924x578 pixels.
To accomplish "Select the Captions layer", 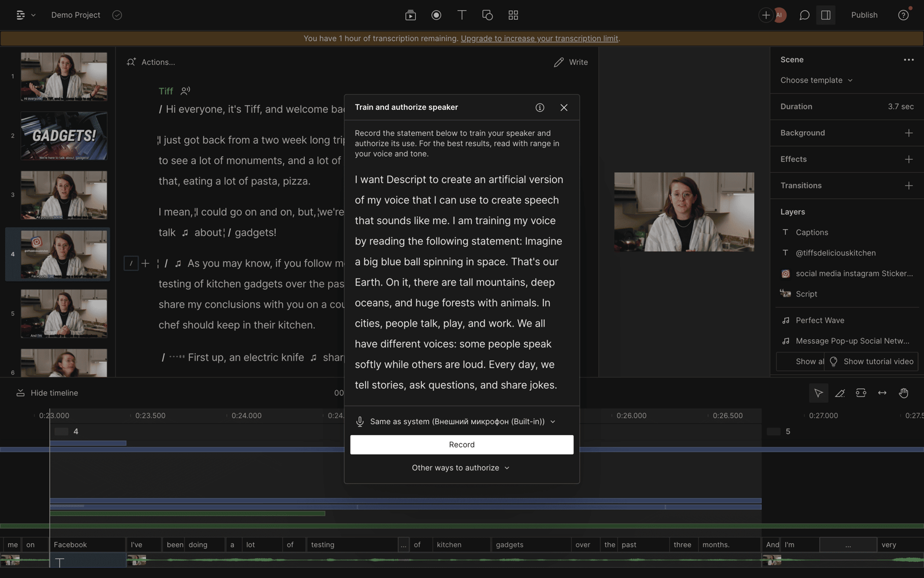I will pos(812,232).
